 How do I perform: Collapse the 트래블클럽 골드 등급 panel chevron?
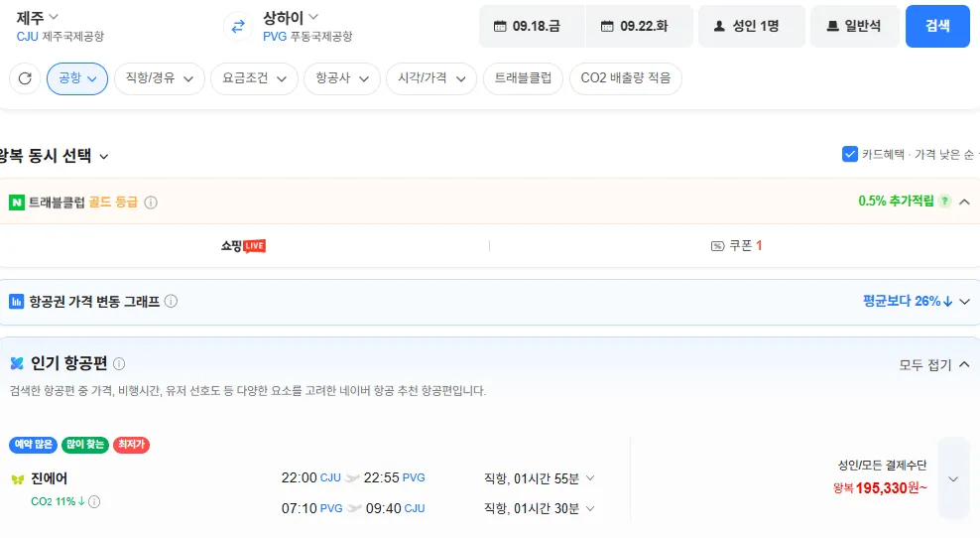pyautogui.click(x=964, y=202)
